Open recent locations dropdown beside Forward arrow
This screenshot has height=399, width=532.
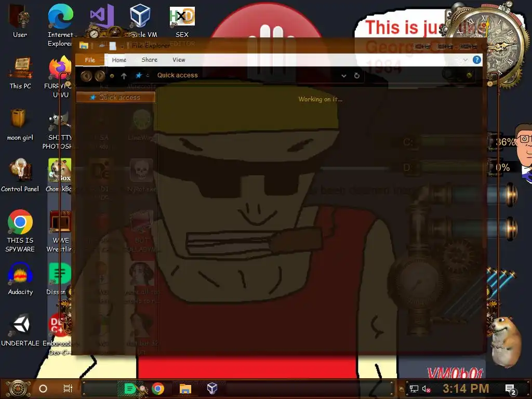(x=112, y=76)
